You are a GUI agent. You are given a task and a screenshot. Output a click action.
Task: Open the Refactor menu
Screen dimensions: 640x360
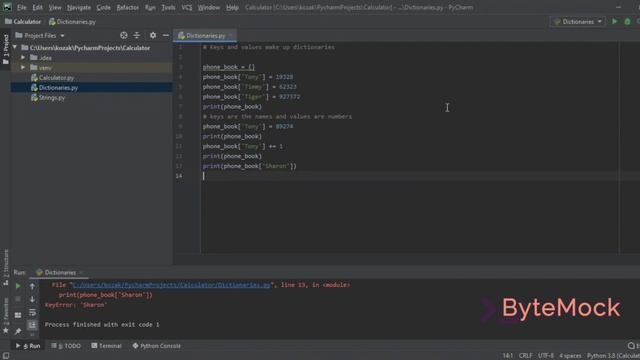click(127, 7)
